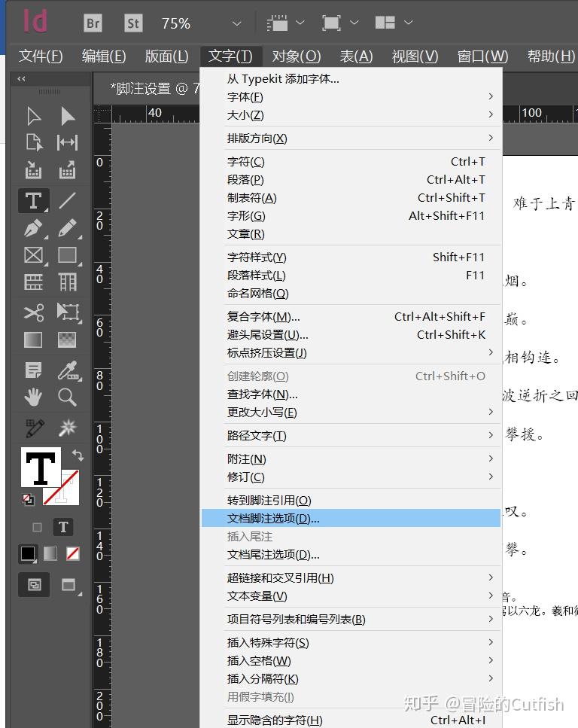Choose 文档脚注选项(D)... menu entry
578x728 pixels.
click(351, 519)
